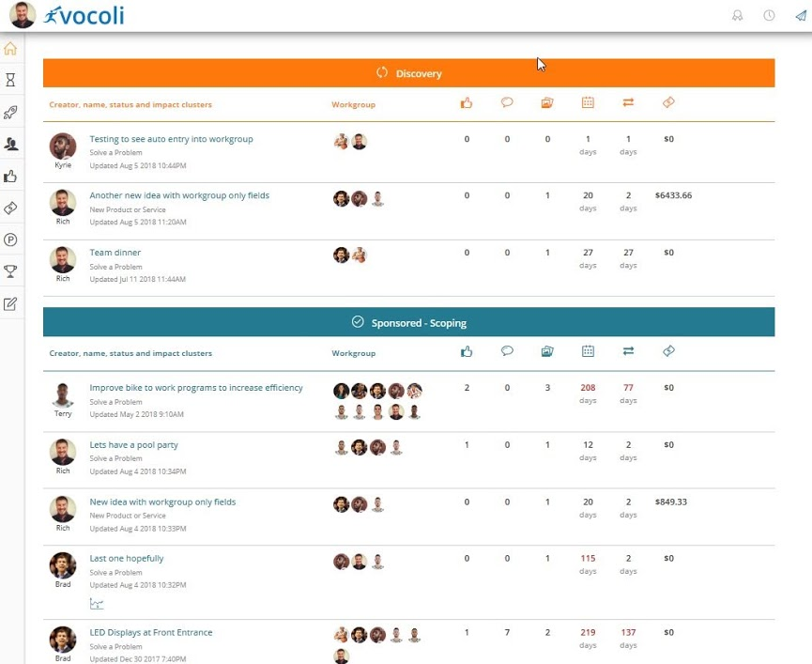Open the rocket launch icon in sidebar
Viewport: 812px width, 664px height.
pyautogui.click(x=11, y=113)
